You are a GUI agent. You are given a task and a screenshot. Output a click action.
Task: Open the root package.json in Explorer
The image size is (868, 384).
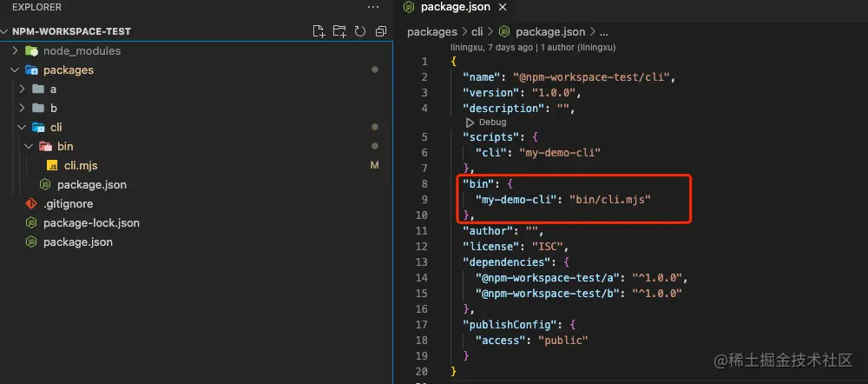(78, 242)
